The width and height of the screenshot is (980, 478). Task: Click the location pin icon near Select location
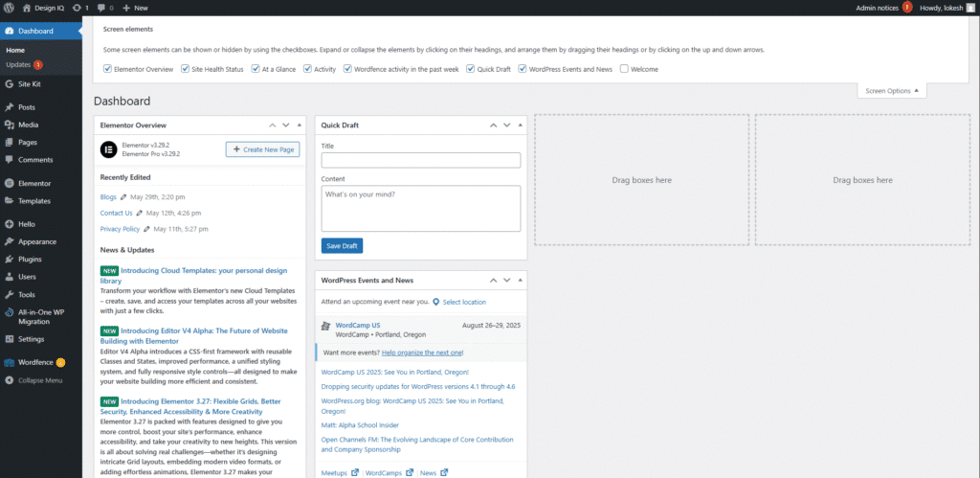[435, 302]
